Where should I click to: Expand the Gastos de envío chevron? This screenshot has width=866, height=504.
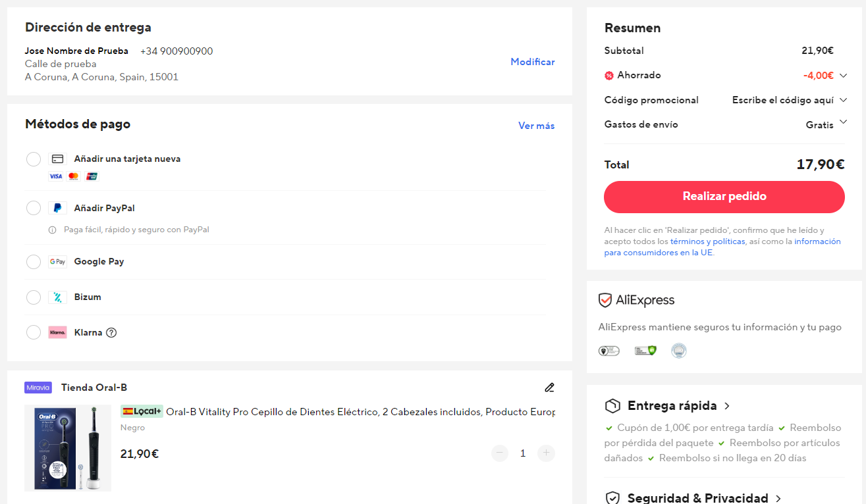842,122
